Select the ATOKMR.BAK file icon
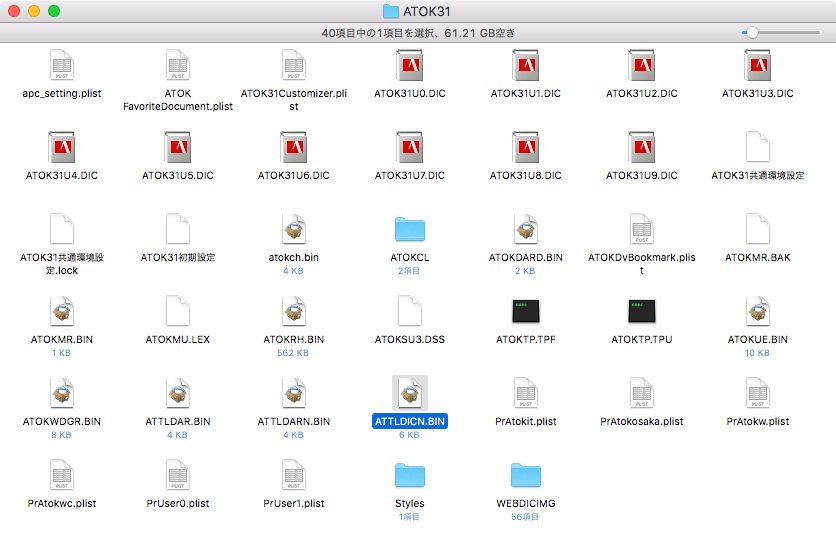836x555 pixels. pos(758,229)
